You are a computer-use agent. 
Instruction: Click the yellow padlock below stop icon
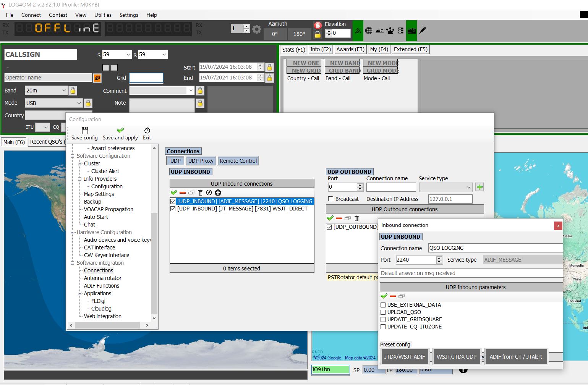317,34
